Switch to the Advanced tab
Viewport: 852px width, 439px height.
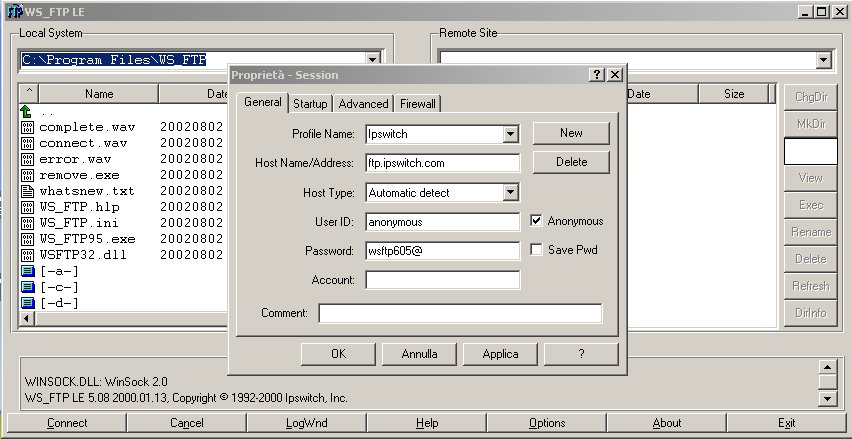364,104
